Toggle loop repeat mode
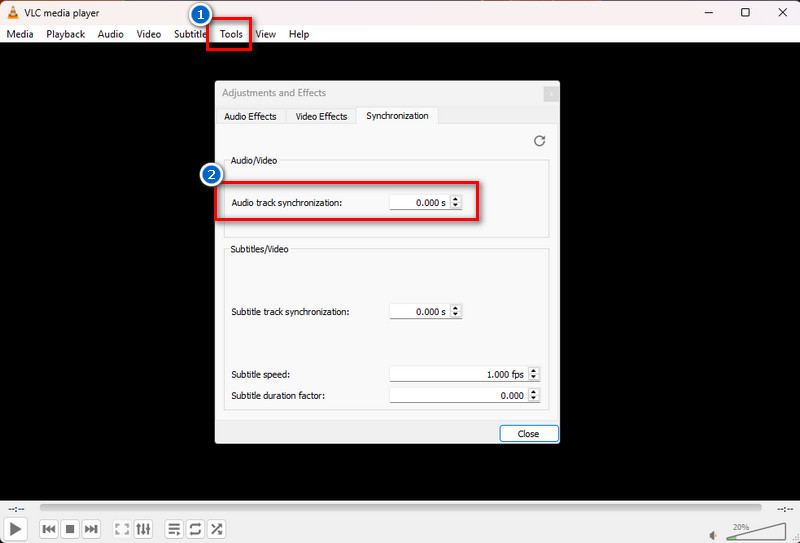This screenshot has width=800, height=543. pyautogui.click(x=195, y=529)
